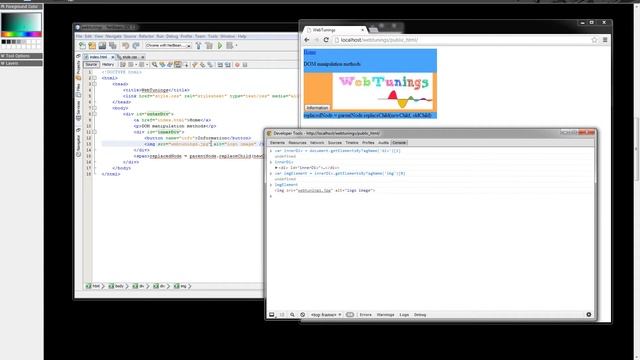Viewport: 640px width, 360px height.
Task: Open the Debug Project dropdown arrow
Action: [x=236, y=46]
